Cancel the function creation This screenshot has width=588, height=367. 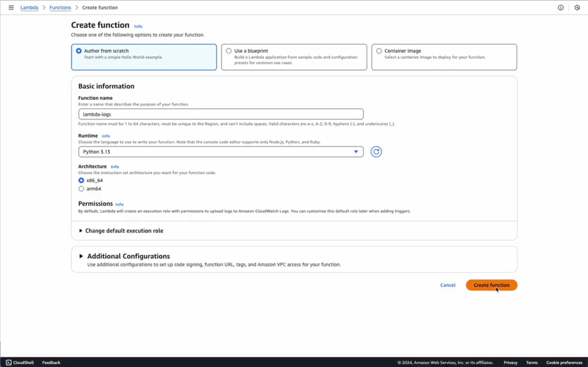coord(448,285)
